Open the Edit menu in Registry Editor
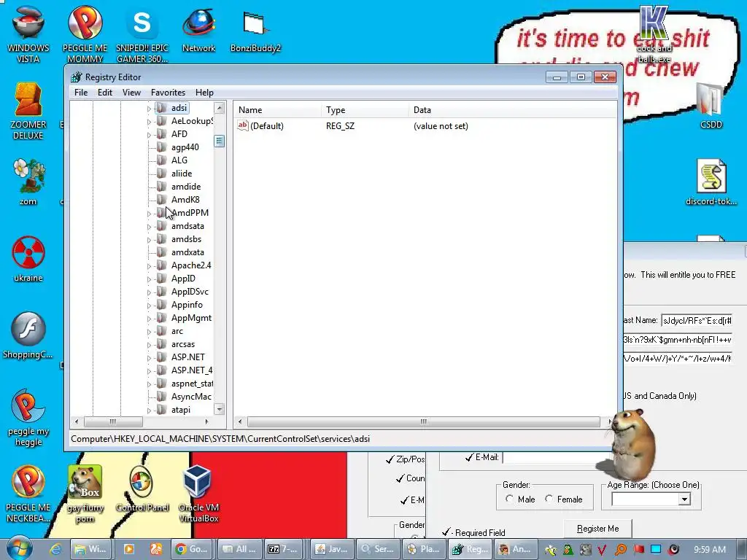The width and height of the screenshot is (747, 560). [105, 93]
